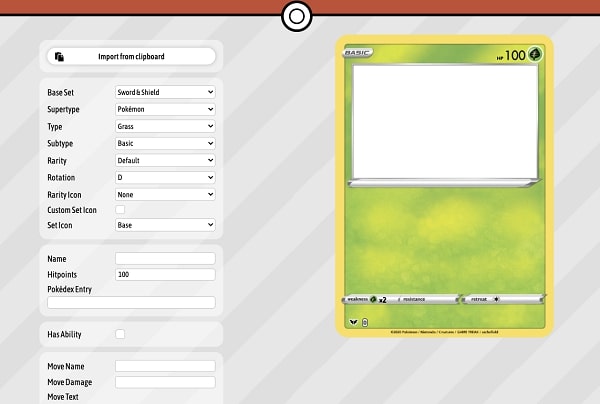600x404 pixels.
Task: Click the x2 weakness multiplier on card
Action: pyautogui.click(x=382, y=300)
